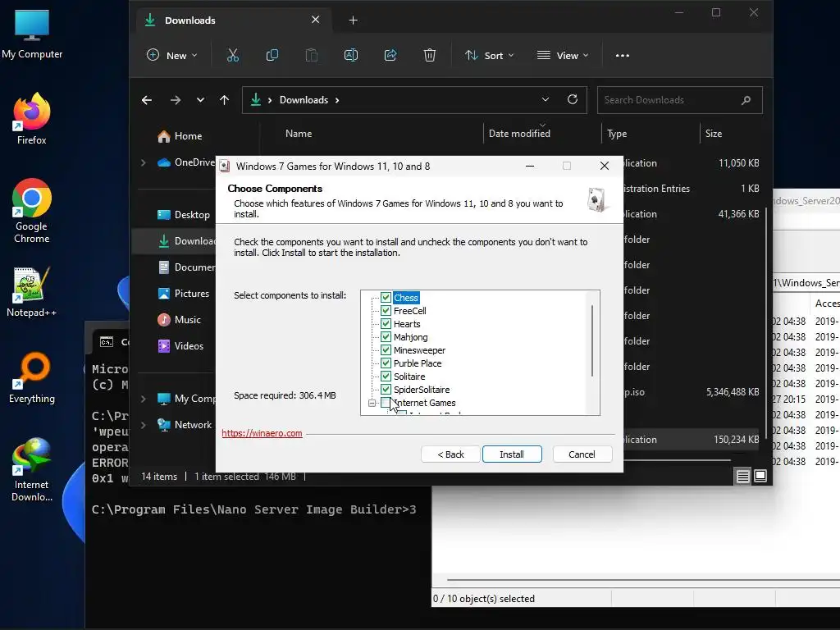Uncheck the FreeCell component

(386, 311)
